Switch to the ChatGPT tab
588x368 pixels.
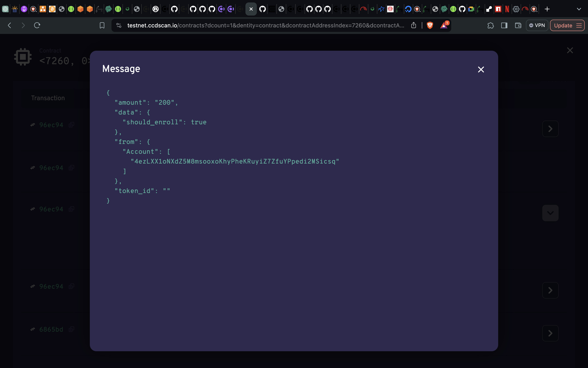click(5, 9)
